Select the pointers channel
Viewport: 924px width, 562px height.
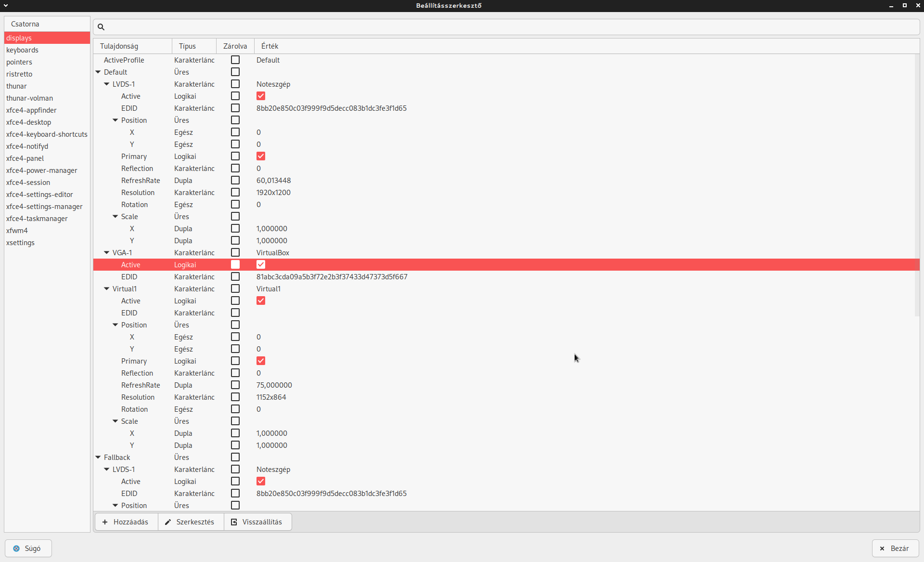point(47,62)
